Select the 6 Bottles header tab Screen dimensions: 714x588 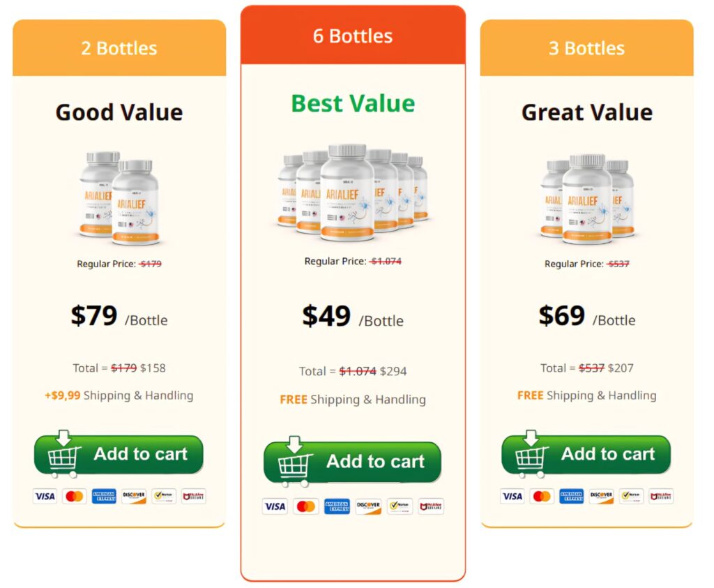click(353, 36)
